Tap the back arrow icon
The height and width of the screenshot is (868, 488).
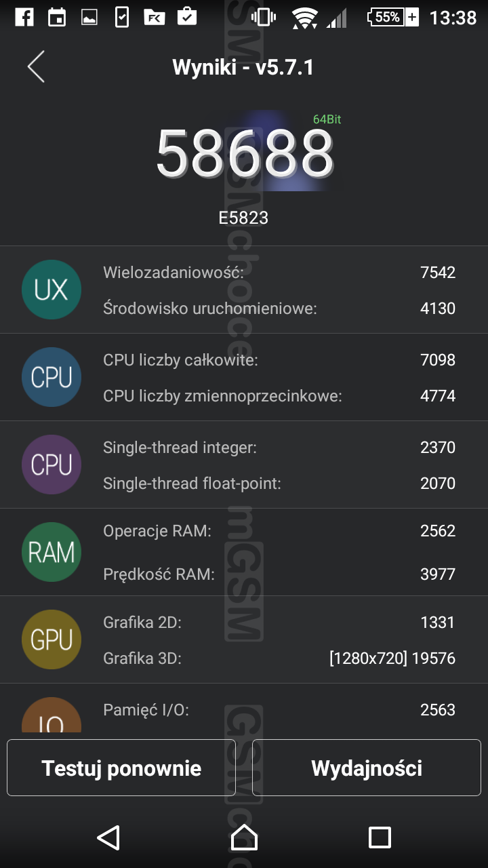36,67
